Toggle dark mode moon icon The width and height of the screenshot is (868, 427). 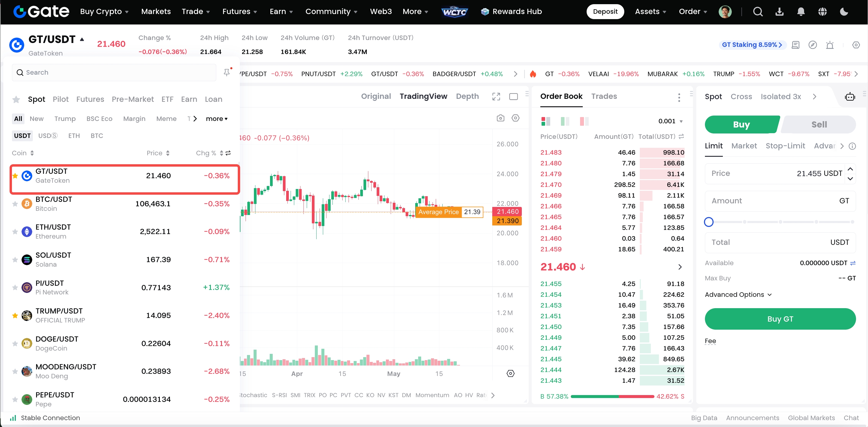click(x=844, y=12)
